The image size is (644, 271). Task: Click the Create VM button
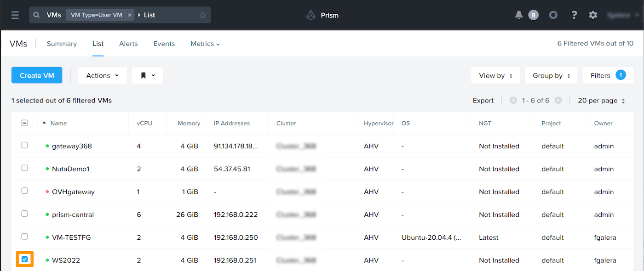pos(37,75)
